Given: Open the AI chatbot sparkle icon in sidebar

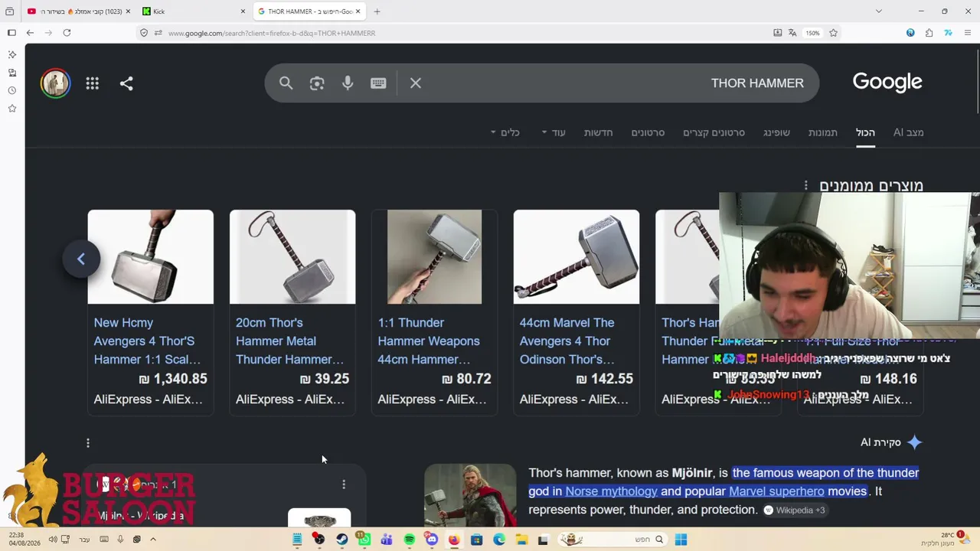Looking at the screenshot, I should (x=11, y=55).
